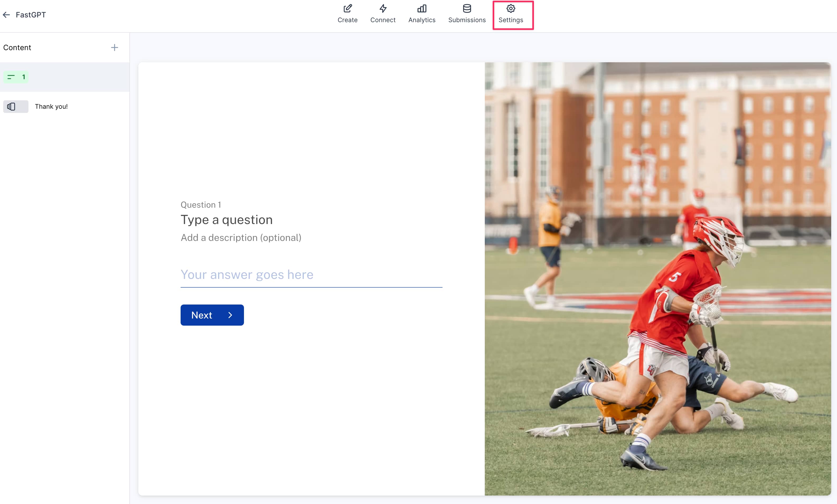Click the FastGPT form title
This screenshot has height=504, width=837.
coord(31,15)
